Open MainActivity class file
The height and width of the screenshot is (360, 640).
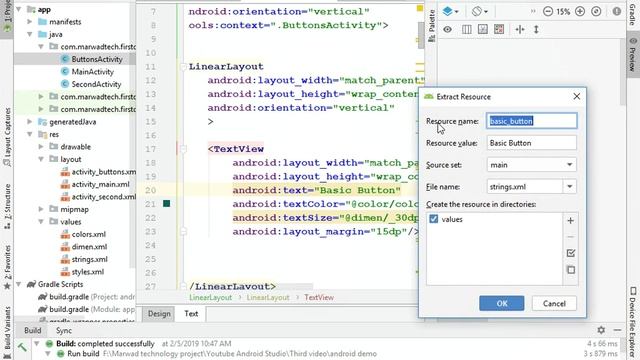pyautogui.click(x=93, y=72)
